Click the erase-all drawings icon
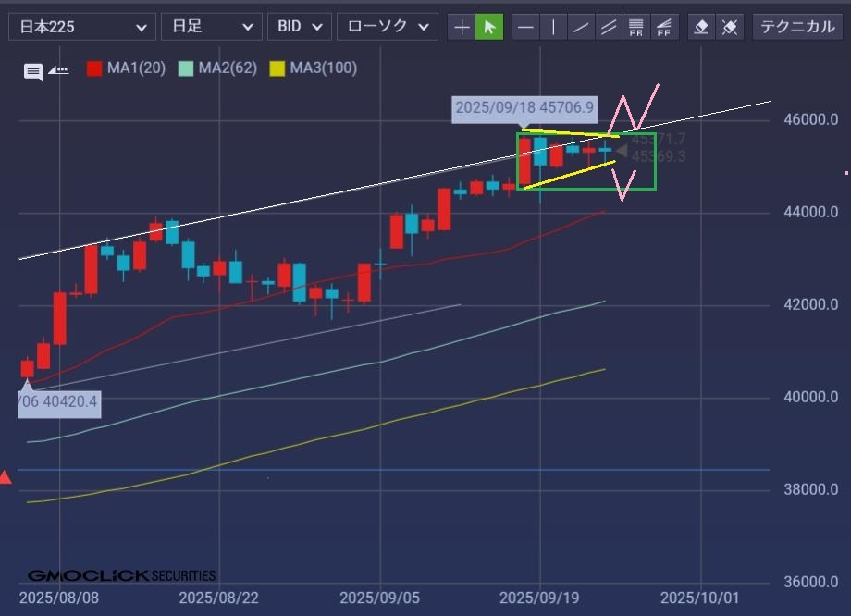Viewport: 851px width, 616px height. 730,27
